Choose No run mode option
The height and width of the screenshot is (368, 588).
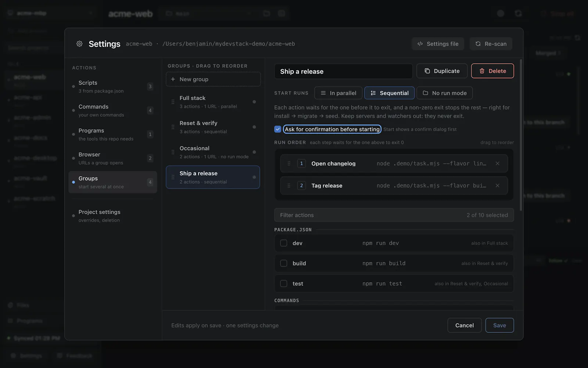[x=444, y=93]
